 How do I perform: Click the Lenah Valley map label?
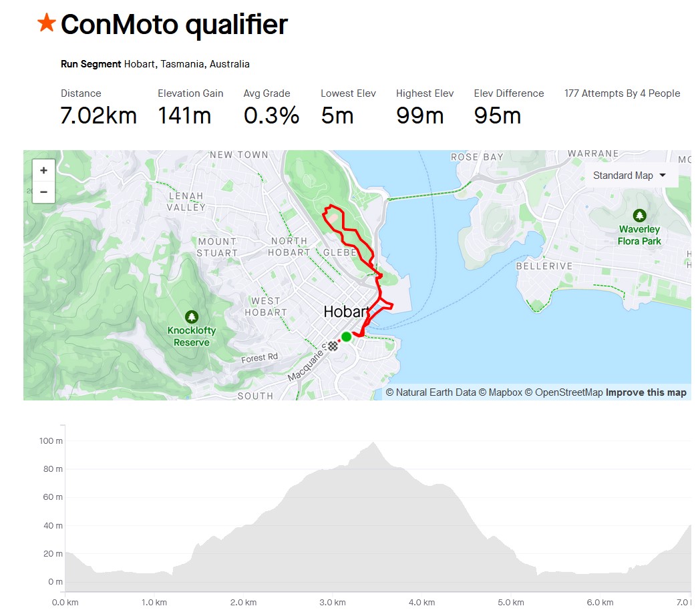coord(186,202)
